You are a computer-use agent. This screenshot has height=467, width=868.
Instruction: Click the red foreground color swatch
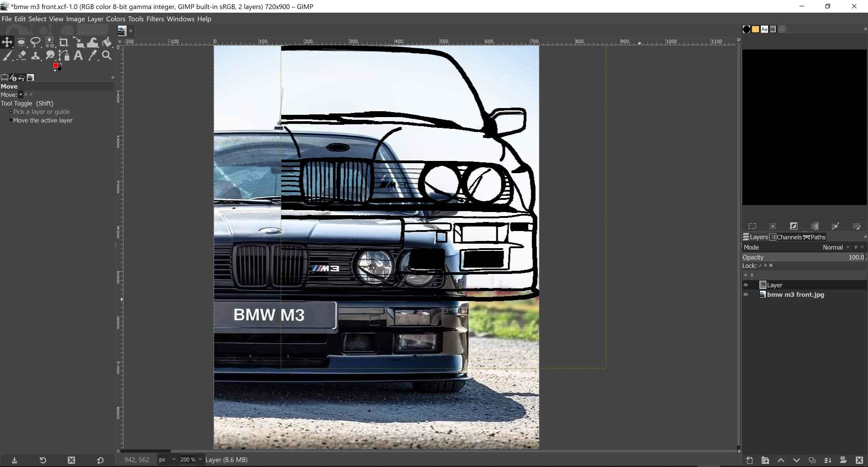click(56, 66)
